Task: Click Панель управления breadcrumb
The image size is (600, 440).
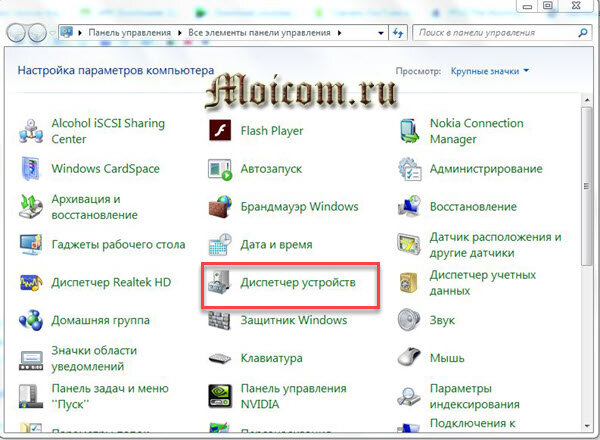Action: click(x=129, y=33)
